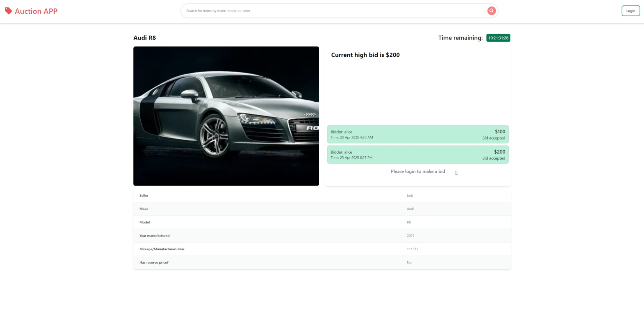The width and height of the screenshot is (644, 327).
Task: Click the red tag logo icon
Action: pos(8,11)
